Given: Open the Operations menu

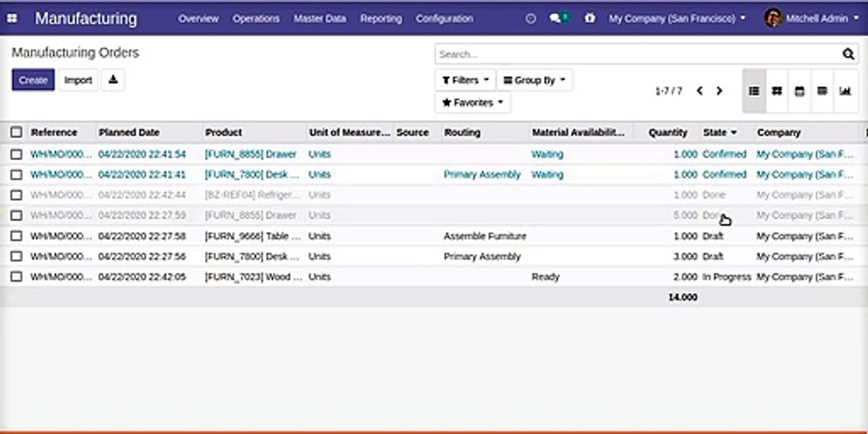Looking at the screenshot, I should click(x=256, y=19).
